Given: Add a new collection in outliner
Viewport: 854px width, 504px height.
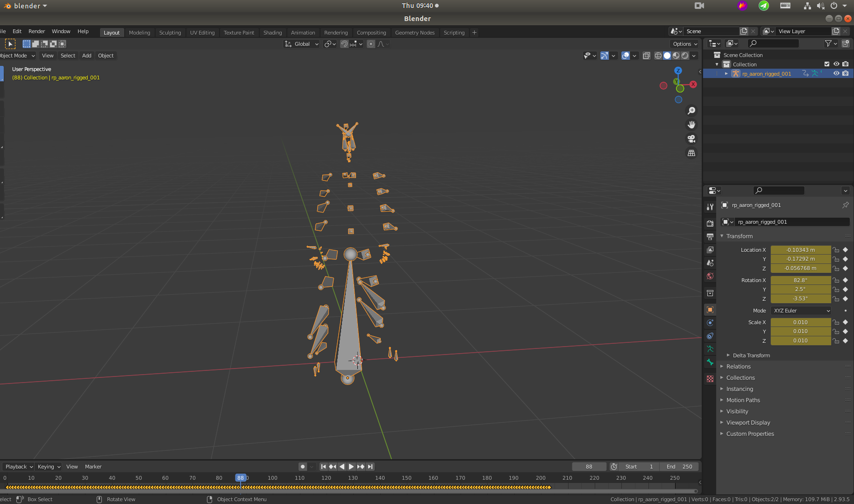Looking at the screenshot, I should coord(846,43).
